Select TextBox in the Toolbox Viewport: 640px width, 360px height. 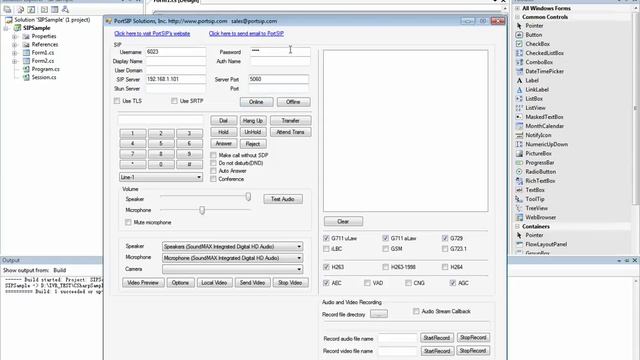coord(535,190)
